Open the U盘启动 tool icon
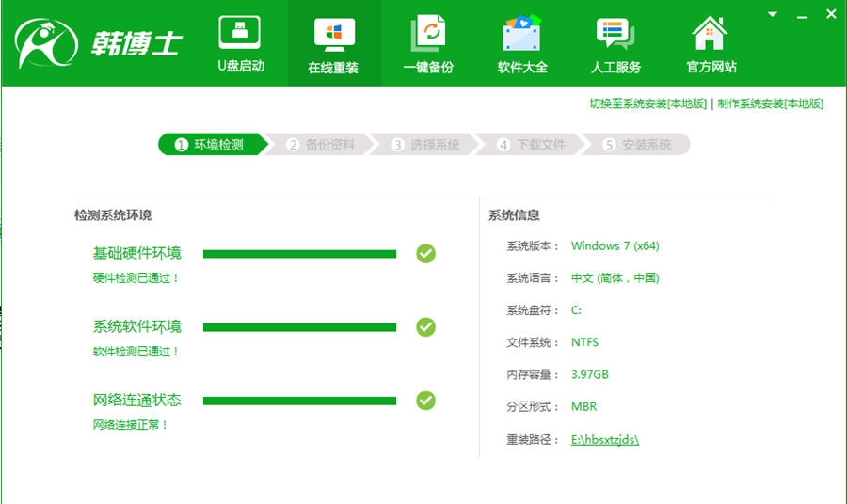Screen dimensions: 847x504 click(240, 32)
